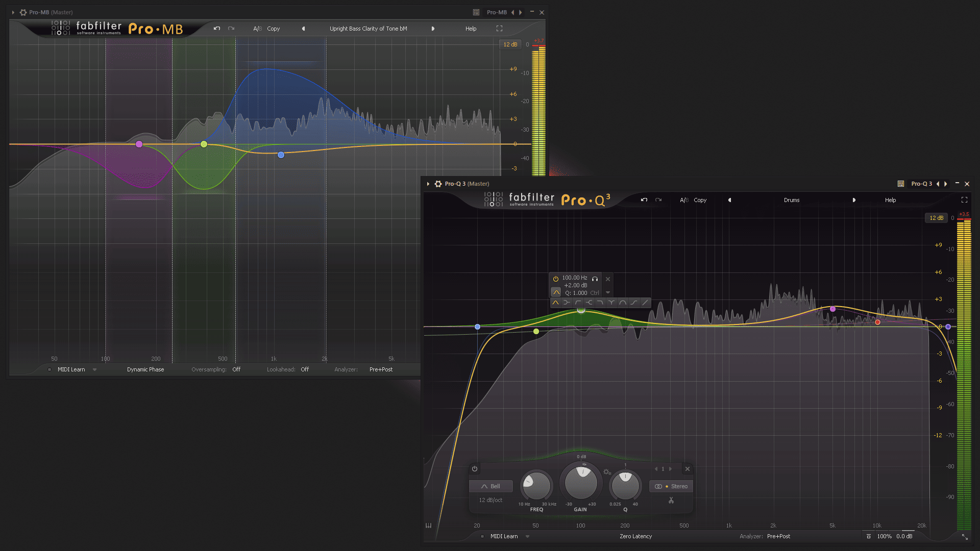
Task: Click the Redo arrow in Pro-Q 3
Action: click(658, 200)
